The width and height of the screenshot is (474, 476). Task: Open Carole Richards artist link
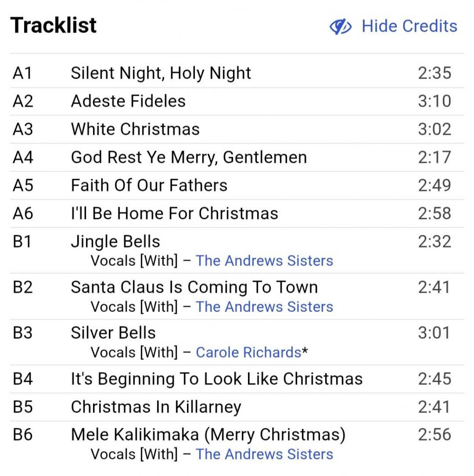point(248,353)
